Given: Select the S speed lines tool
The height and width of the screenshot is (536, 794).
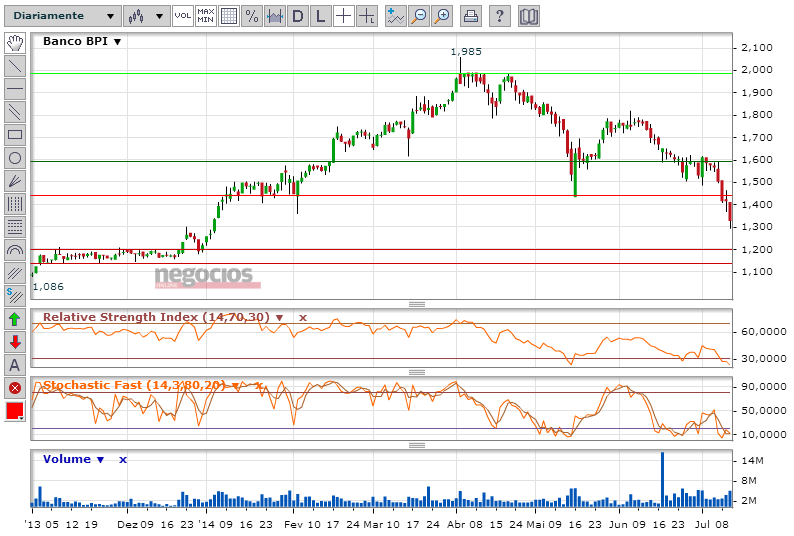Looking at the screenshot, I should pos(15,296).
